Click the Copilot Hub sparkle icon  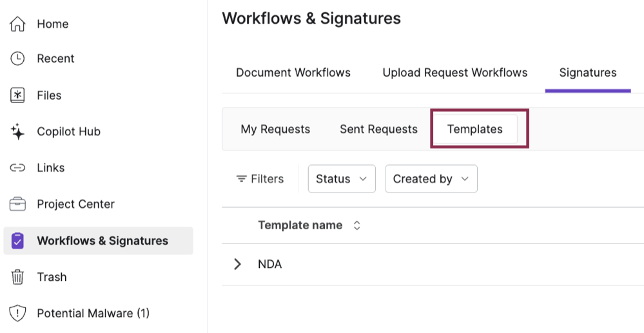18,131
